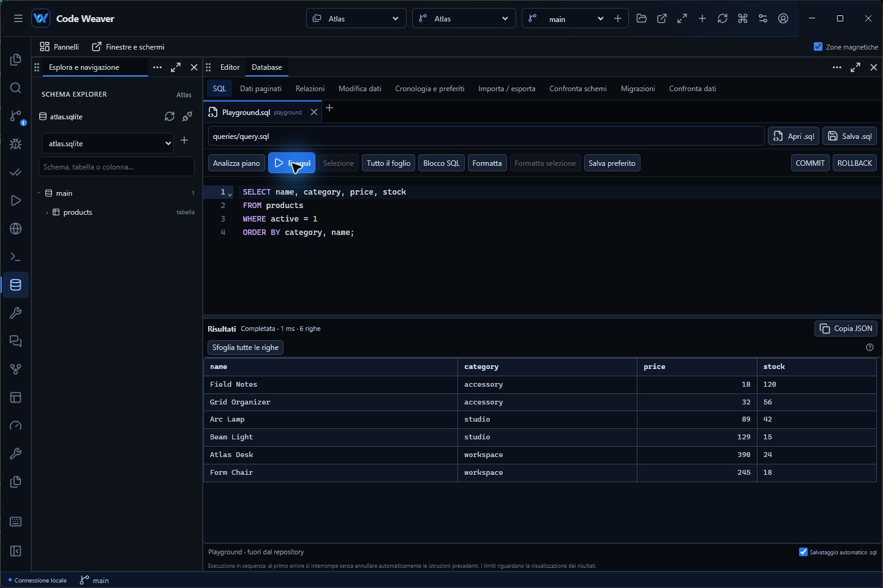Disconnect atlas.sqlite using the plug icon
The height and width of the screenshot is (588, 883).
point(187,116)
